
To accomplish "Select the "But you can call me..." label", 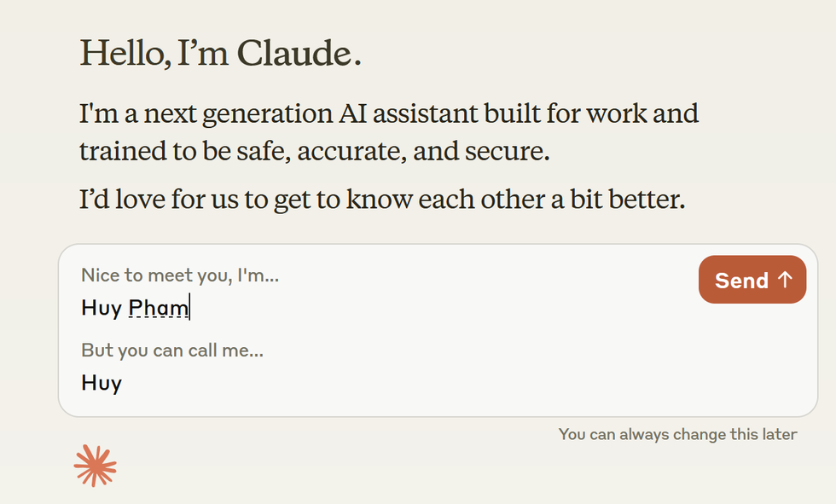I will tap(172, 350).
